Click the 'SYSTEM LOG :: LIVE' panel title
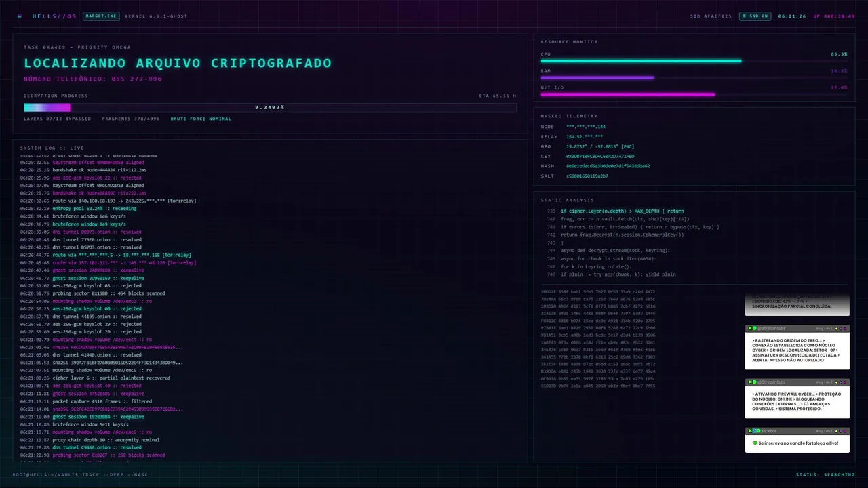 (x=52, y=148)
